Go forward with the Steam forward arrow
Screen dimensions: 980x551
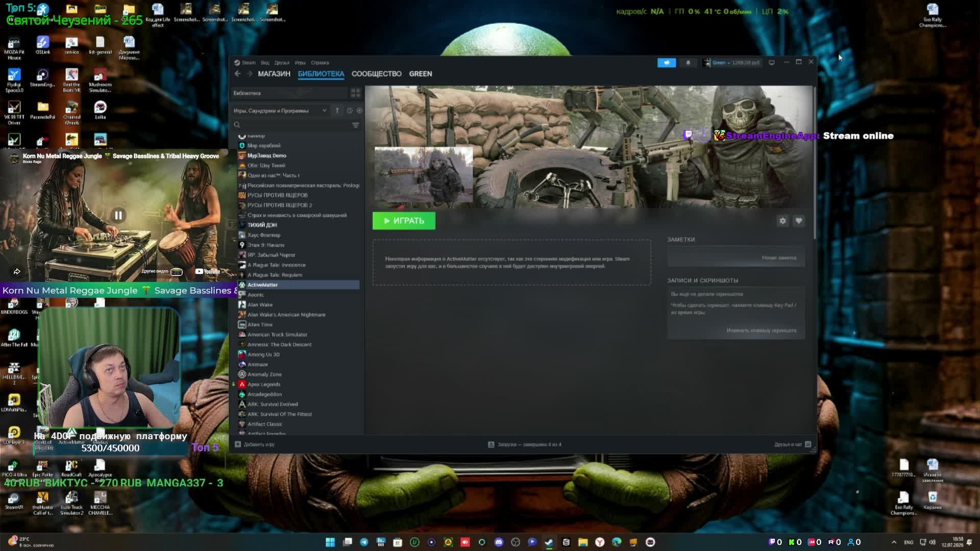click(x=249, y=73)
